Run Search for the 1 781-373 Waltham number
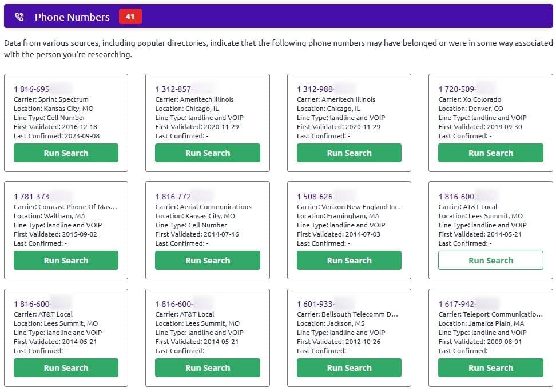Screen dimensions: 556x392 [x=66, y=260]
